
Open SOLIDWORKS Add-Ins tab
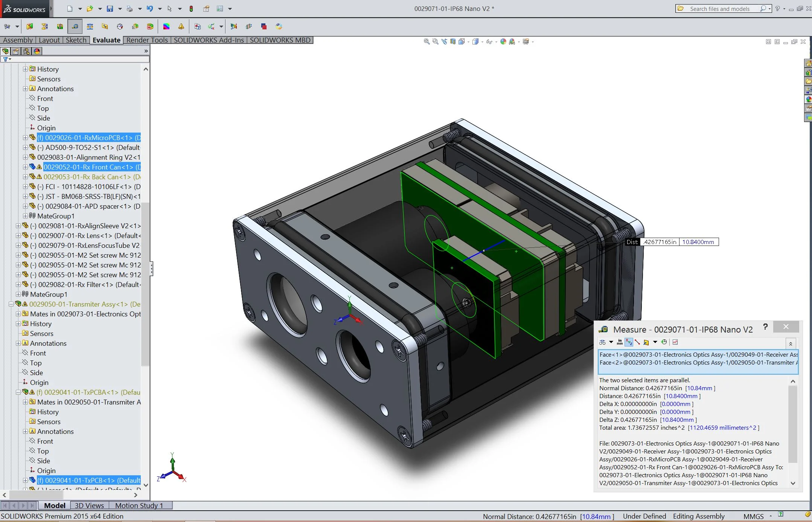click(x=209, y=40)
